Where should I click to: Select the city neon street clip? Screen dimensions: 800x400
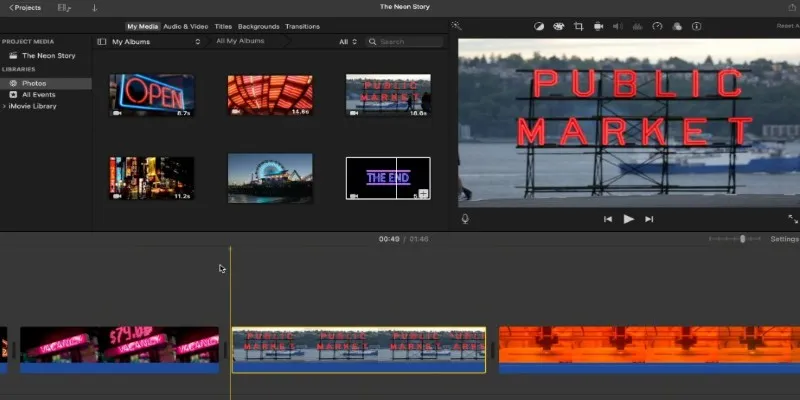tap(152, 178)
